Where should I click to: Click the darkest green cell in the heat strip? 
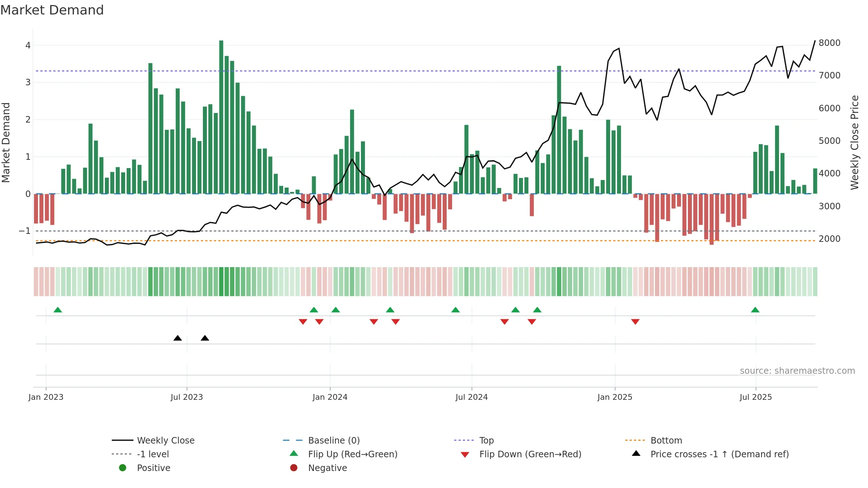pos(221,282)
